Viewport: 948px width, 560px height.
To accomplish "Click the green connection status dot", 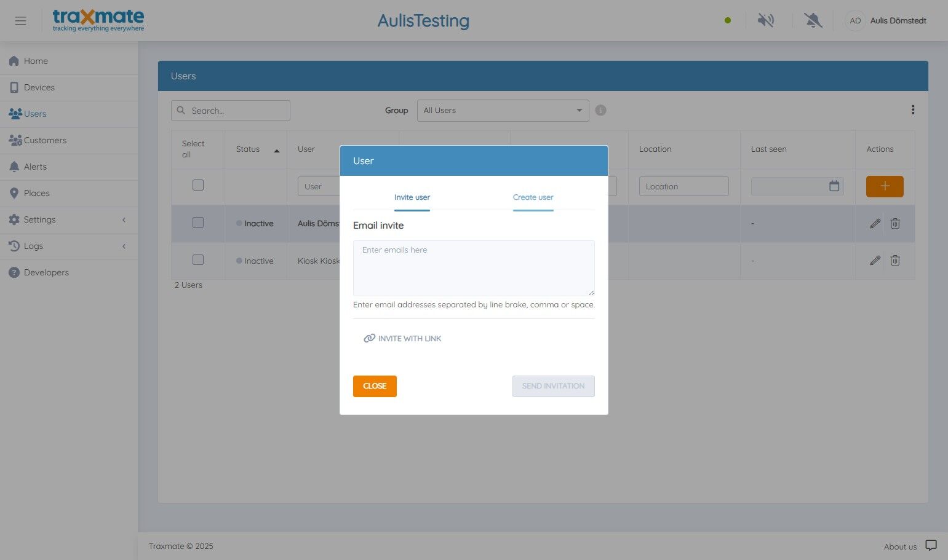I will [728, 20].
